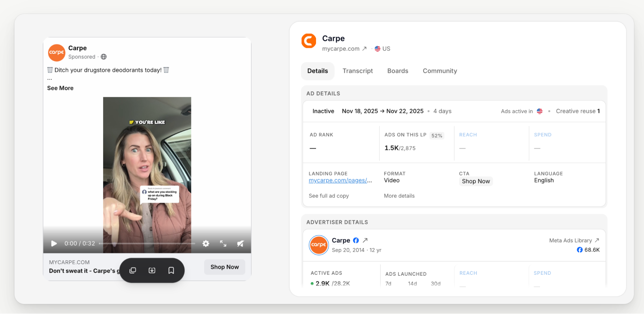The image size is (644, 314).
Task: Click the SPEND header in Advertiser Details
Action: point(542,273)
